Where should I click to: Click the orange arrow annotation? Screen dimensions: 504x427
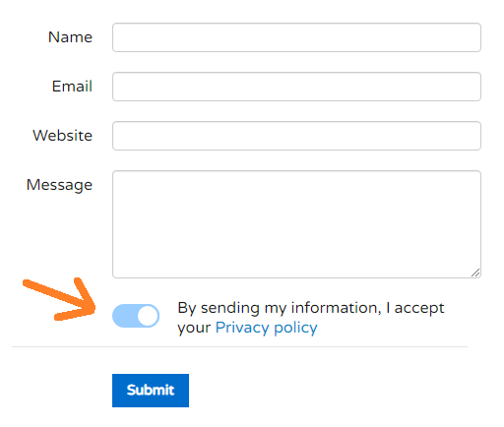[x=61, y=299]
